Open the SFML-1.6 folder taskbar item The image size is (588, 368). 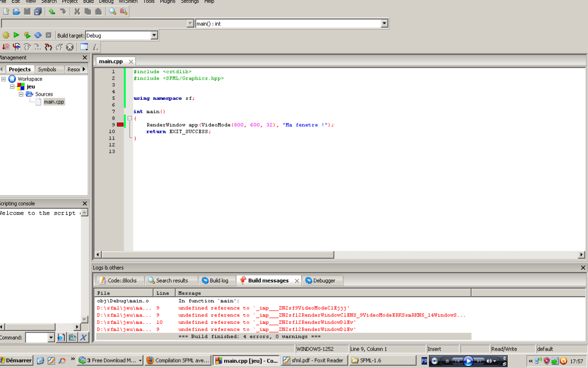pyautogui.click(x=383, y=361)
